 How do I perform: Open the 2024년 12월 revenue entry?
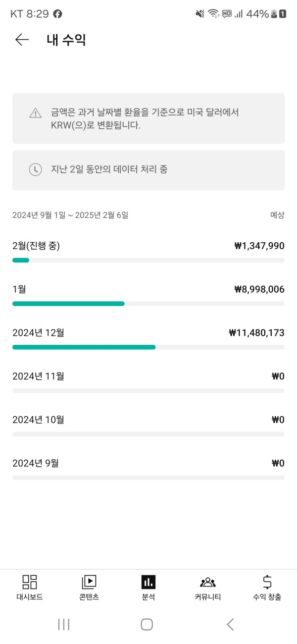(x=148, y=333)
